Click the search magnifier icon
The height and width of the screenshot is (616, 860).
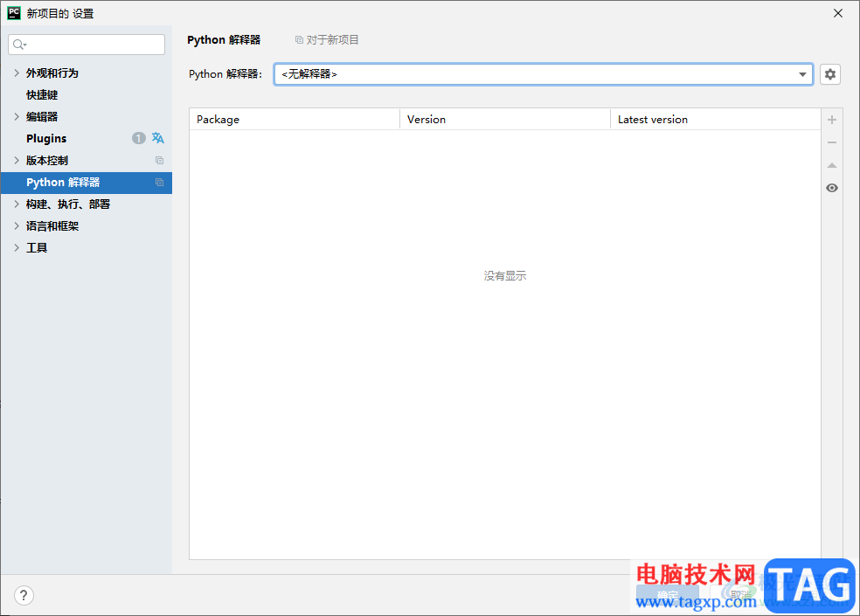pos(19,45)
